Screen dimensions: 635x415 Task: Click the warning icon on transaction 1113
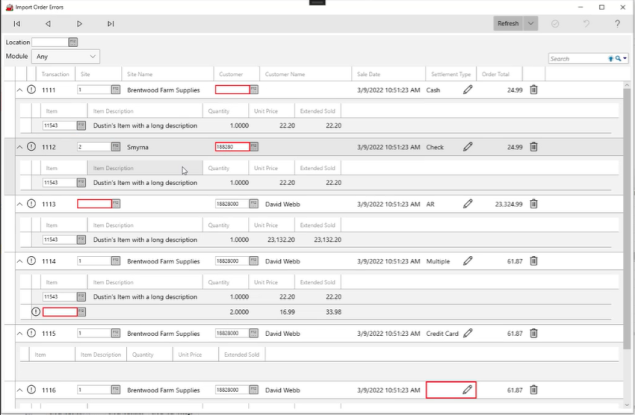pos(31,204)
